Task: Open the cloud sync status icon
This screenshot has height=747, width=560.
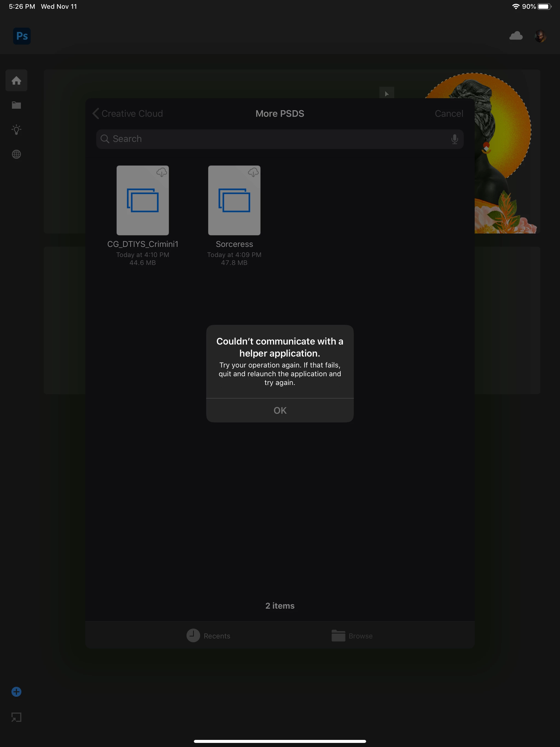Action: tap(516, 36)
